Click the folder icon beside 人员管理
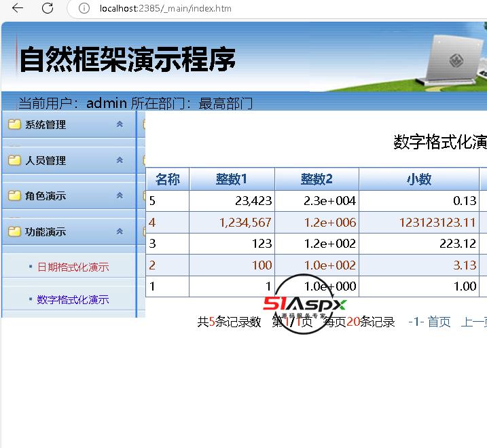The height and width of the screenshot is (448, 487). [14, 160]
